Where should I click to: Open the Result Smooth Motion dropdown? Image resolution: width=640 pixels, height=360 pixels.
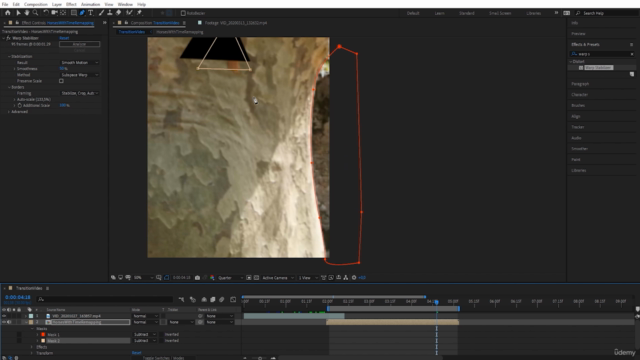[80, 62]
